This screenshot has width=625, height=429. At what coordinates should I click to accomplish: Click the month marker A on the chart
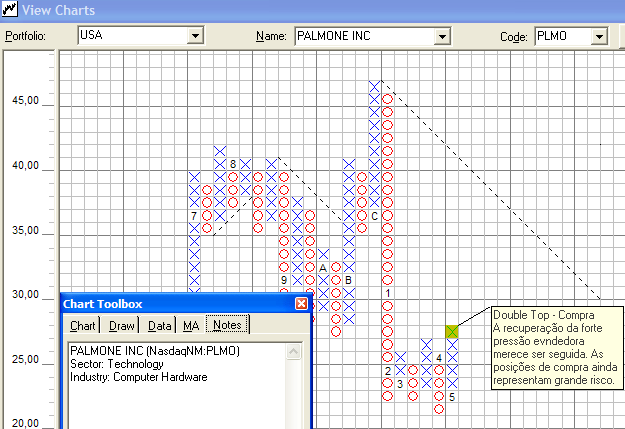323,268
